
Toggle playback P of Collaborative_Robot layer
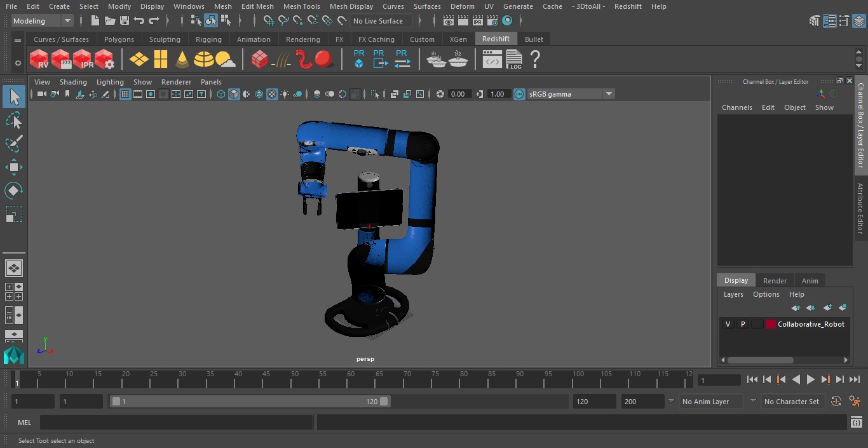(742, 324)
